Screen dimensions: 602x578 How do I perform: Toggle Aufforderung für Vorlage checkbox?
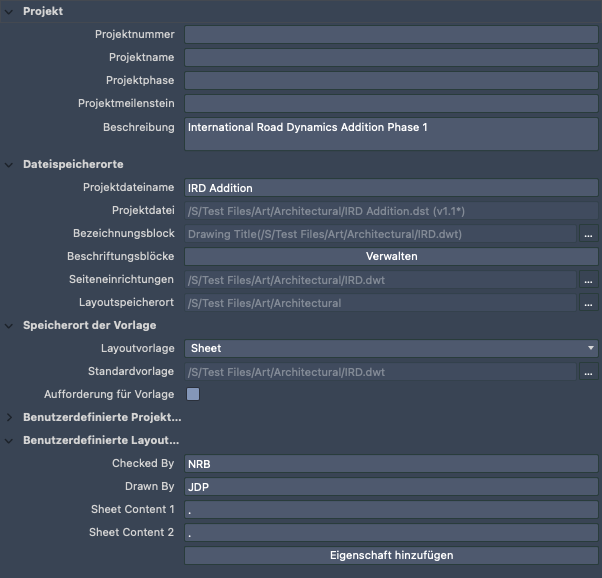click(193, 394)
